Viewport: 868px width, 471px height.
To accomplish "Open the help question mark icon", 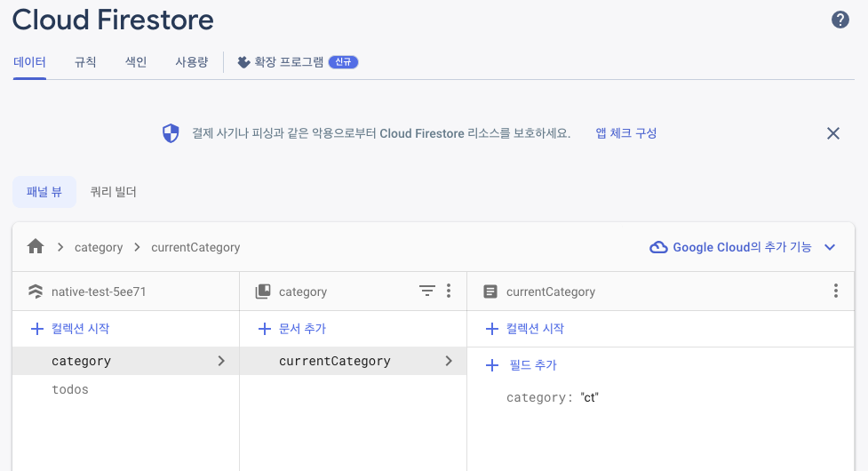I will click(840, 20).
